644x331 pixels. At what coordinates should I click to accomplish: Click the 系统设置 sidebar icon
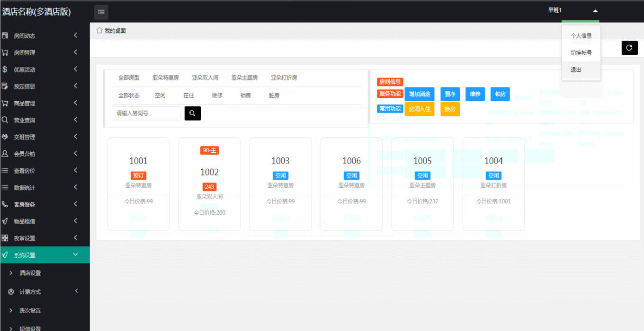pos(5,255)
